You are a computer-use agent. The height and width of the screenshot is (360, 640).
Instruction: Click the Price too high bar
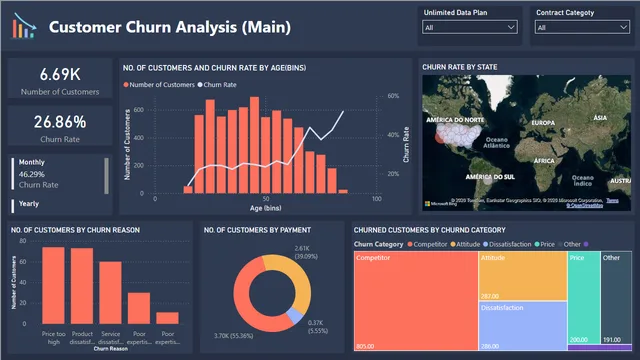click(53, 285)
